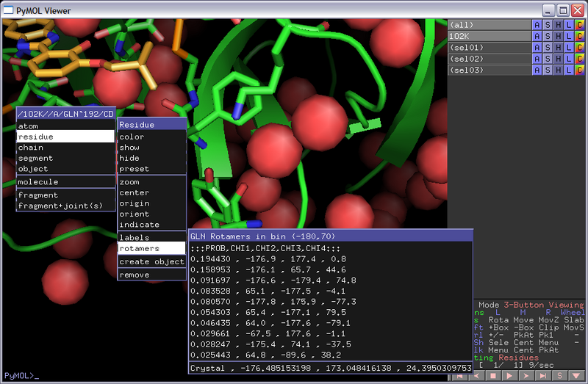The width and height of the screenshot is (588, 384).
Task: Choose 'create object' in Residue menu
Action: (x=151, y=261)
